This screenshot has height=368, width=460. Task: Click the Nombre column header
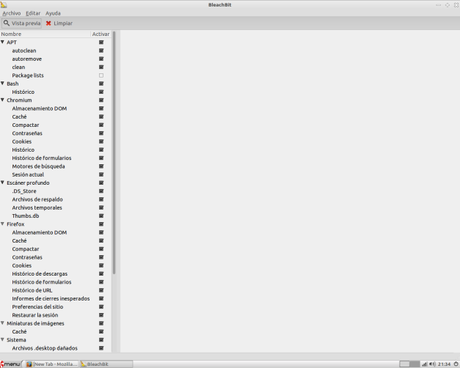pyautogui.click(x=45, y=34)
